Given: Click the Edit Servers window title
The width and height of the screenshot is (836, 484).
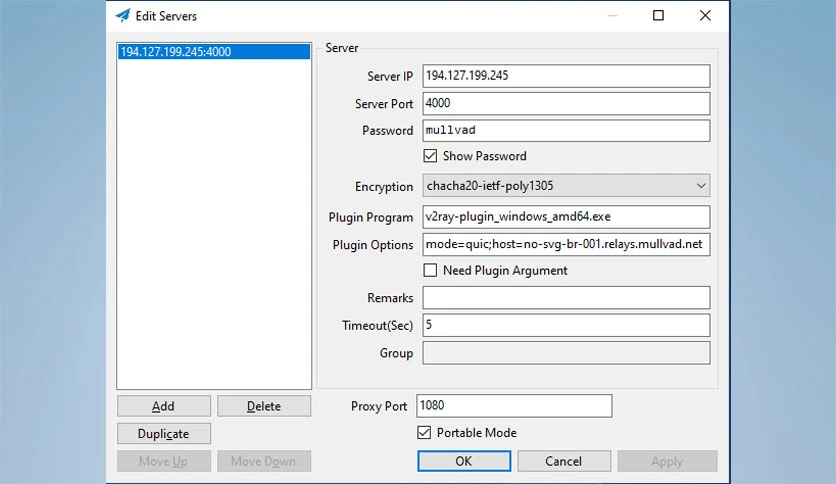Looking at the screenshot, I should (166, 16).
